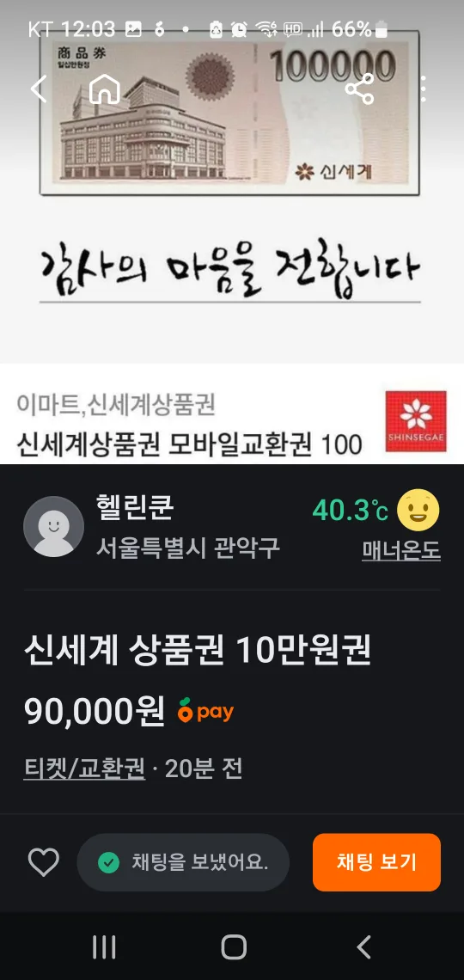Tap the smiley manner temperature face
464x980 pixels.
click(x=419, y=510)
